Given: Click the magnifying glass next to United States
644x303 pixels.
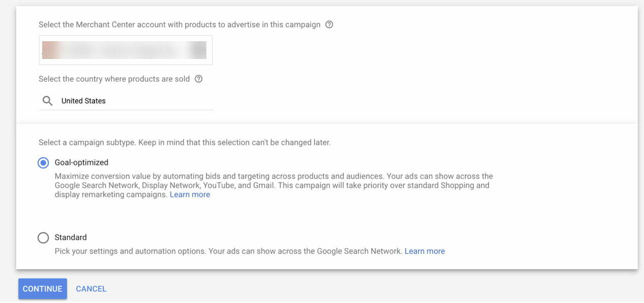Looking at the screenshot, I should click(x=47, y=100).
